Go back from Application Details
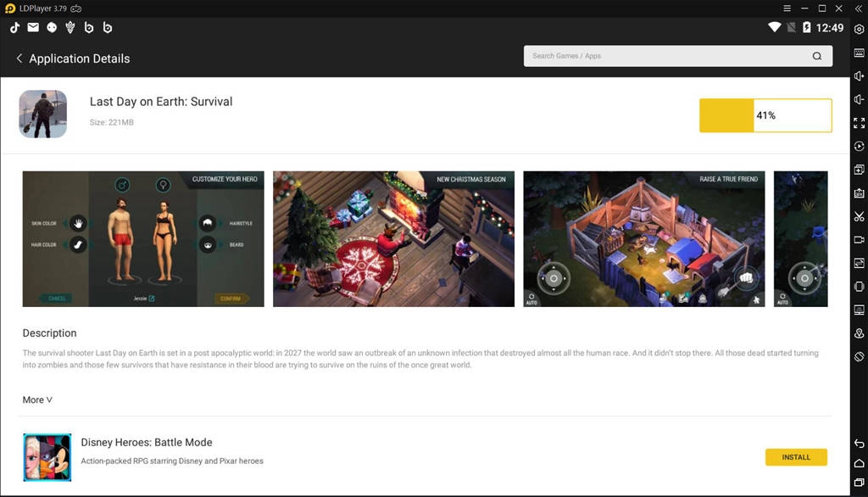Viewport: 868px width, 497px height. point(19,59)
